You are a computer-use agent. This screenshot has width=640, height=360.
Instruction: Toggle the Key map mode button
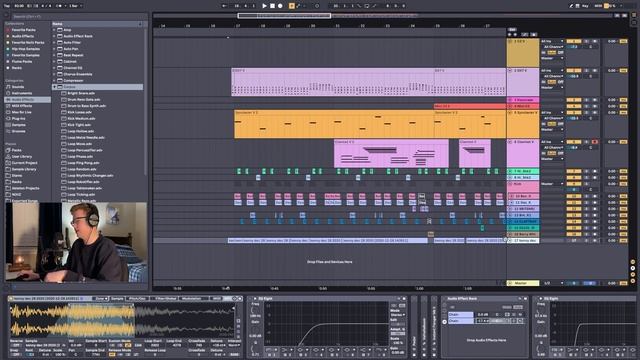coord(586,6)
